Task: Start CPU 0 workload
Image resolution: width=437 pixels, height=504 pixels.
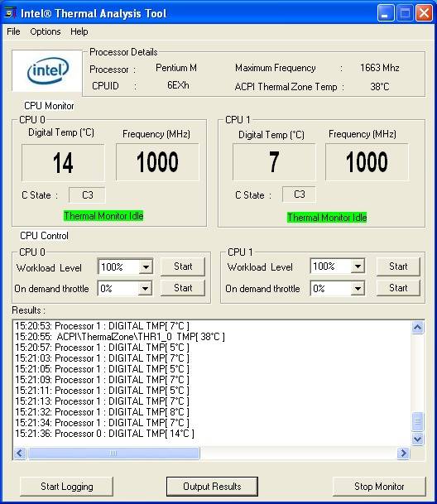Action: [183, 266]
